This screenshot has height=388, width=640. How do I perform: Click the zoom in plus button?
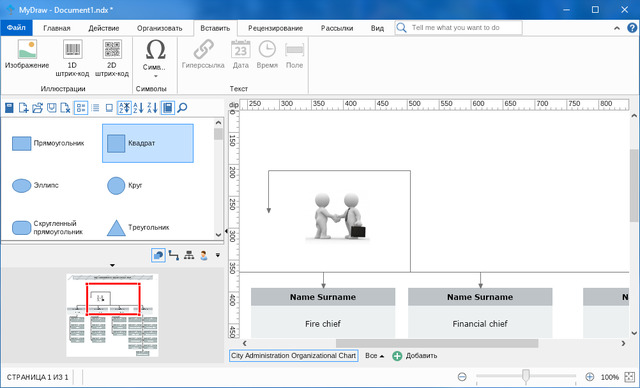589,377
